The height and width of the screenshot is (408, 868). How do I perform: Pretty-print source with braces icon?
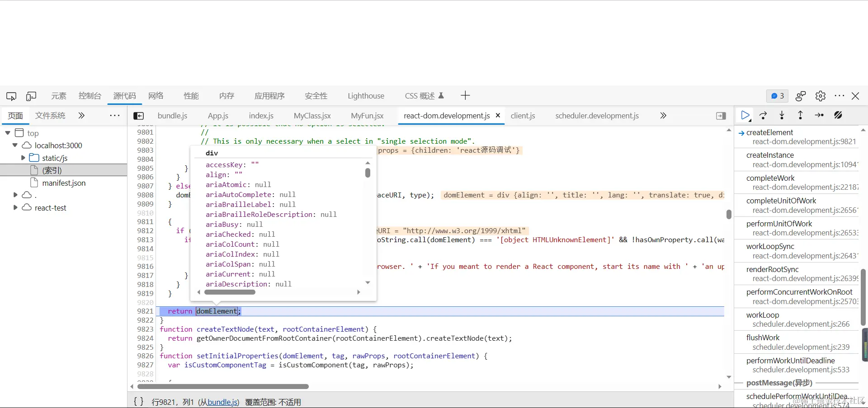tap(138, 401)
